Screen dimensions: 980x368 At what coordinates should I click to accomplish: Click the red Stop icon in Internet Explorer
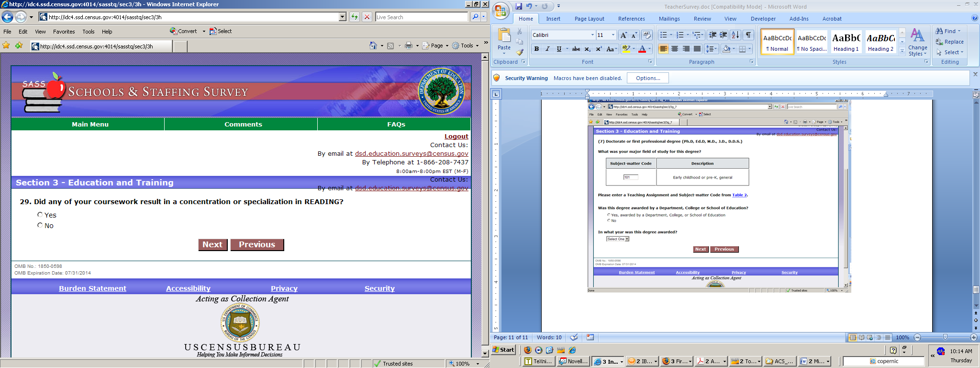tap(367, 17)
